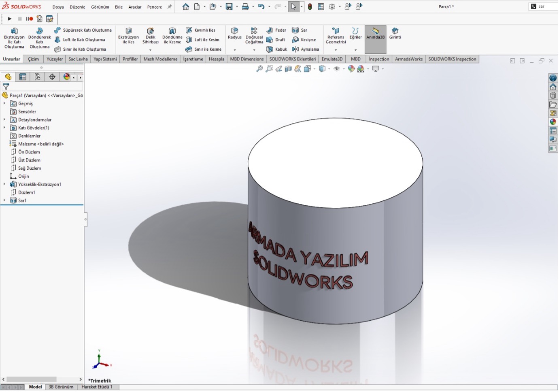Open the Options gear icon
Screen dimensions: 559x392
332,7
